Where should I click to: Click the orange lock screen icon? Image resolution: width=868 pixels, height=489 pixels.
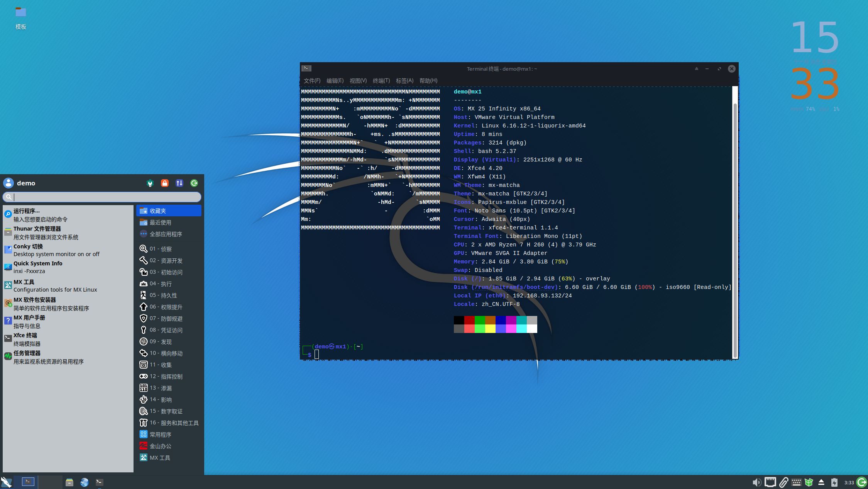pos(165,183)
